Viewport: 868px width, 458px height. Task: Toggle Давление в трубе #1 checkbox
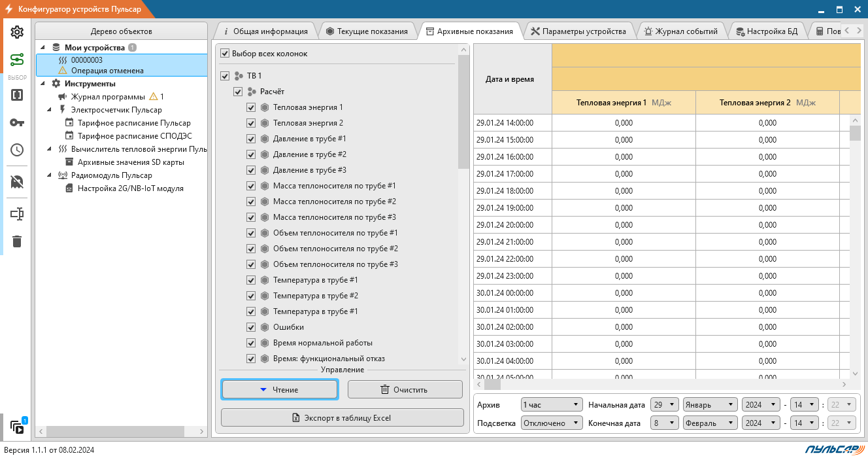(x=251, y=139)
